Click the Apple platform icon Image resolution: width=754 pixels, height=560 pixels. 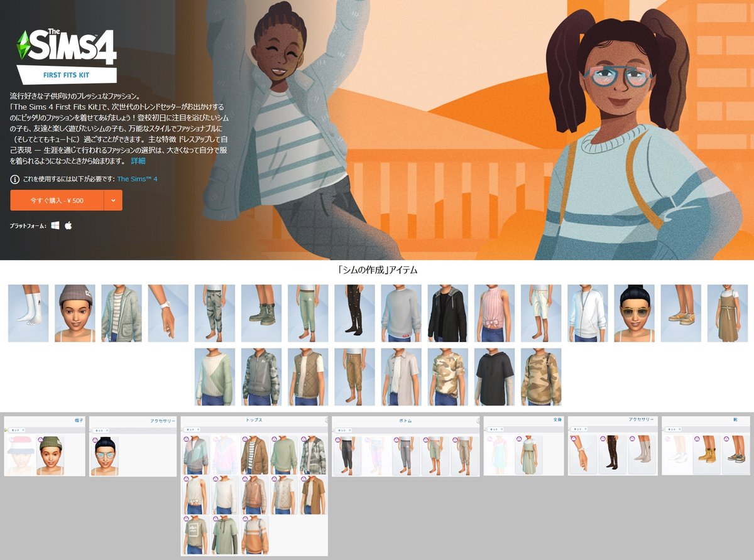68,225
